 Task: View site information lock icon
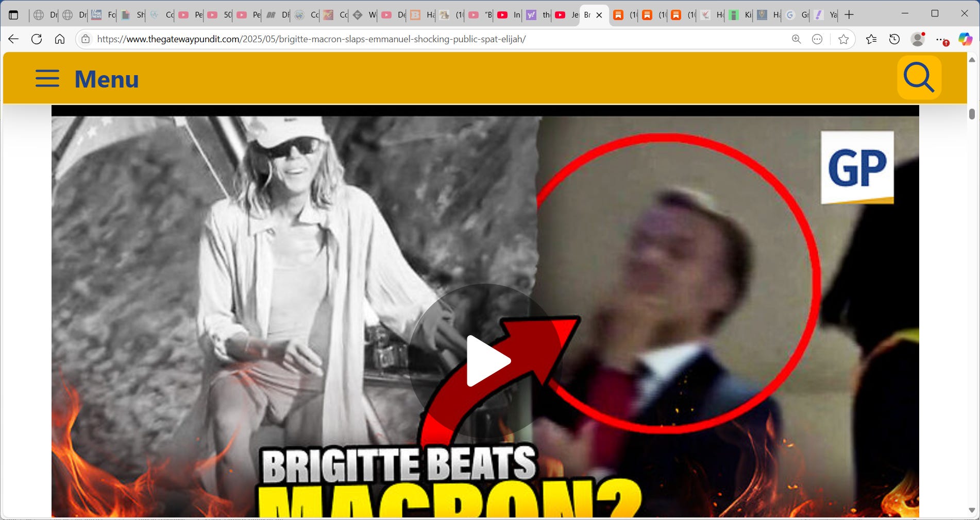(x=86, y=39)
